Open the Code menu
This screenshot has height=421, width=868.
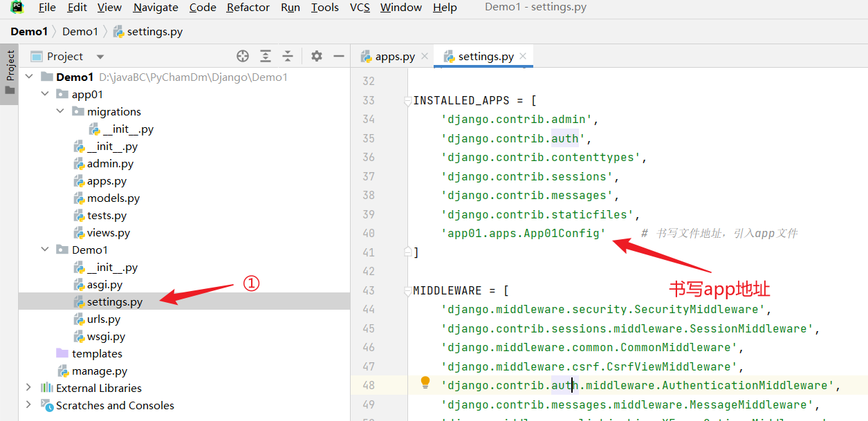tap(203, 8)
